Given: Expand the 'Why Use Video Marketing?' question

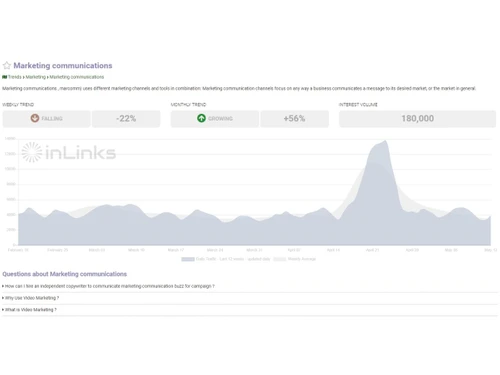Looking at the screenshot, I should point(31,298).
